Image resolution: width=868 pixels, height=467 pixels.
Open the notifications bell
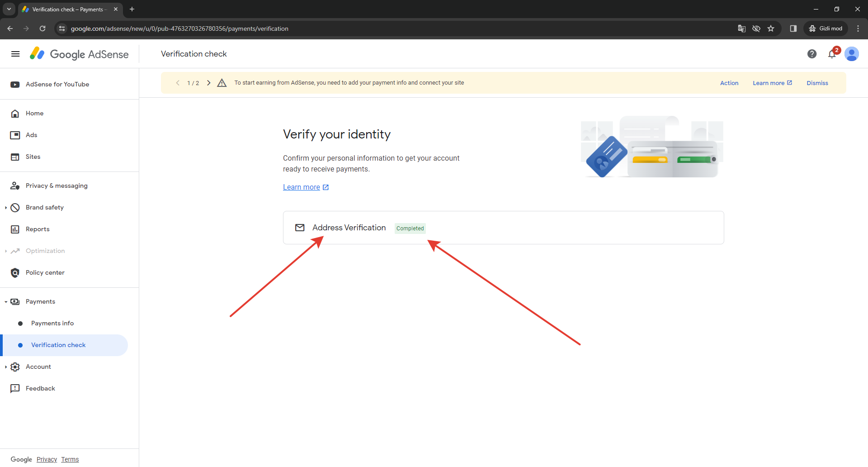point(832,54)
